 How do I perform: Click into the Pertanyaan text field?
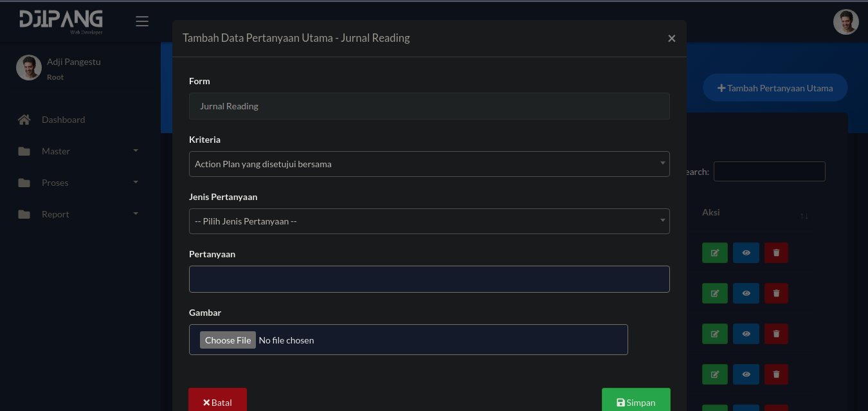[x=429, y=279]
